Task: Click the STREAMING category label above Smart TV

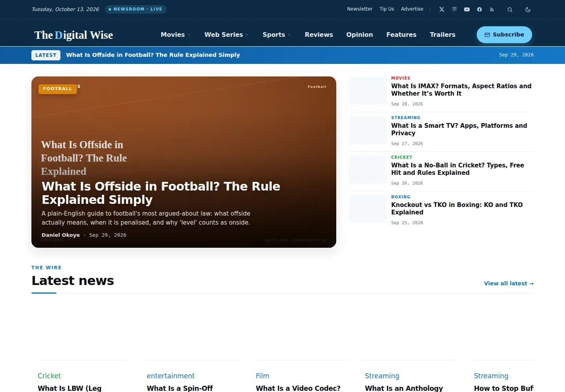Action: pos(406,118)
